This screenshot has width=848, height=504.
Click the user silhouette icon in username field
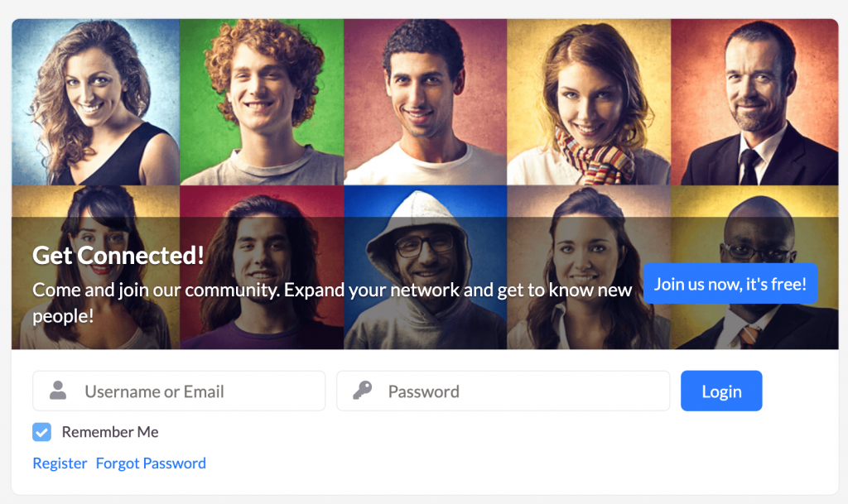pyautogui.click(x=58, y=391)
